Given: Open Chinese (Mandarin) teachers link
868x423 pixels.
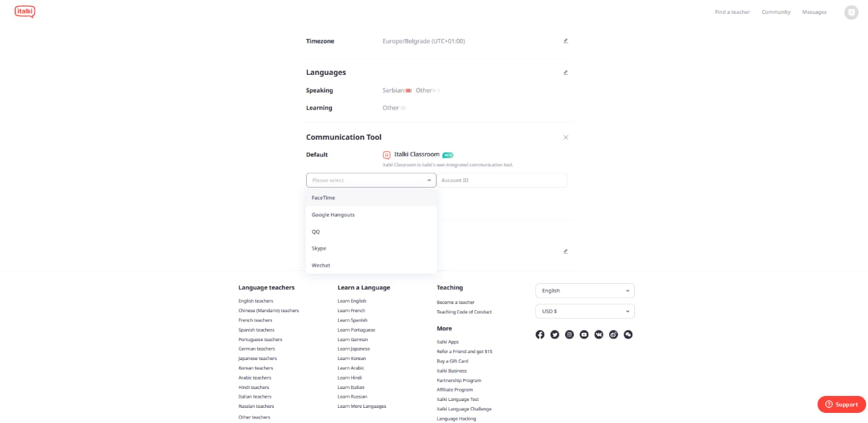Looking at the screenshot, I should point(268,310).
